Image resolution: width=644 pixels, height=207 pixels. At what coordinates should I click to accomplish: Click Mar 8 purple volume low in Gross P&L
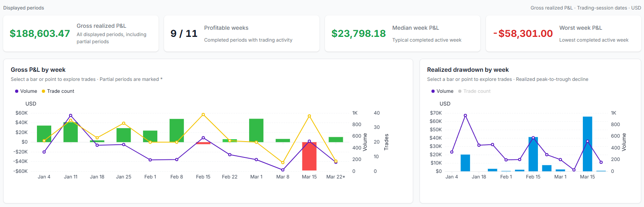click(283, 170)
